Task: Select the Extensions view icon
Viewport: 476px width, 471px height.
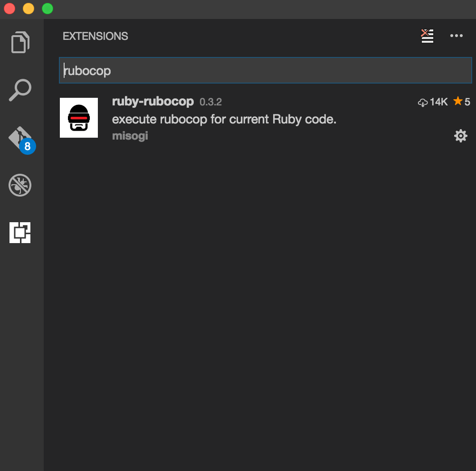Action: coord(20,233)
